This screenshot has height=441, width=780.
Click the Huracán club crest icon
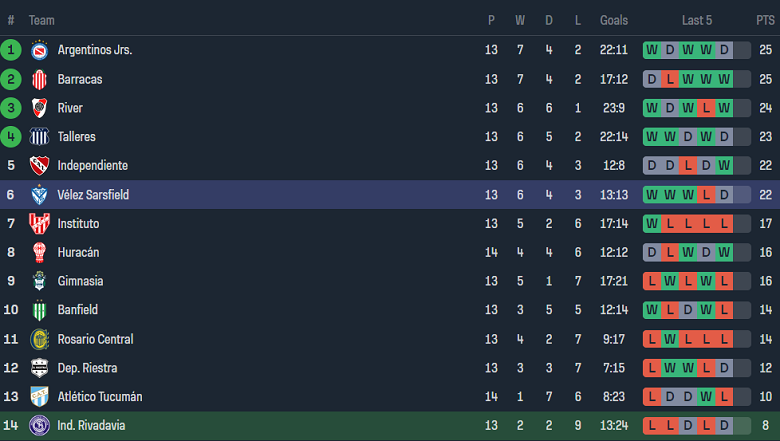[39, 253]
